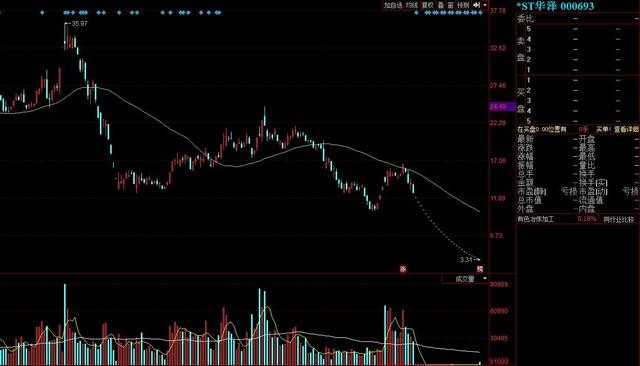
Task: Click the 内盘 field label
Action: tap(587, 209)
